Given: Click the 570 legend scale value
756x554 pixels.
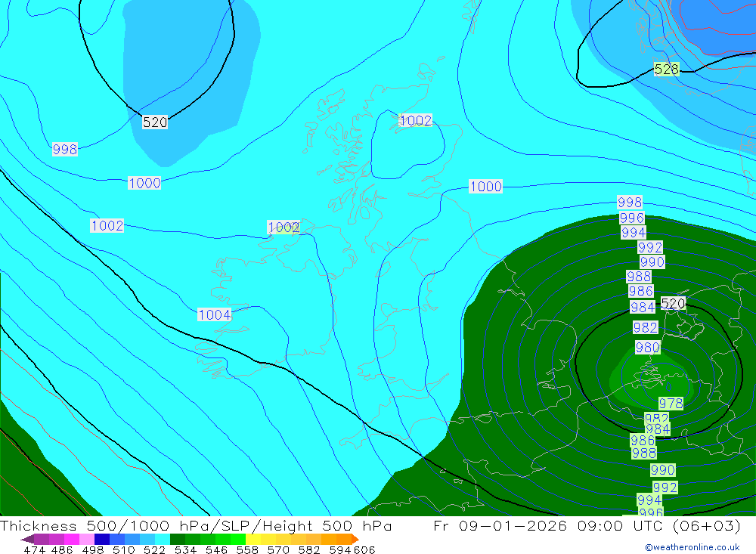Looking at the screenshot, I should coord(277,549).
